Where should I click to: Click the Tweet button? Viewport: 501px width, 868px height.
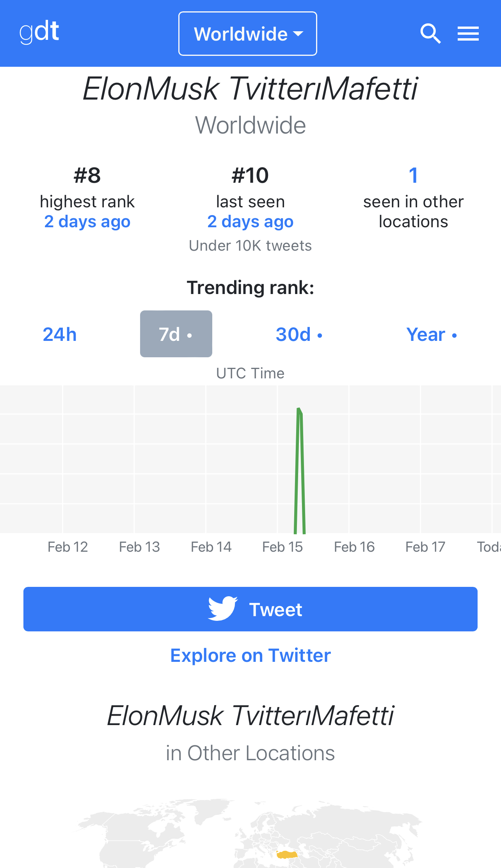click(x=250, y=609)
